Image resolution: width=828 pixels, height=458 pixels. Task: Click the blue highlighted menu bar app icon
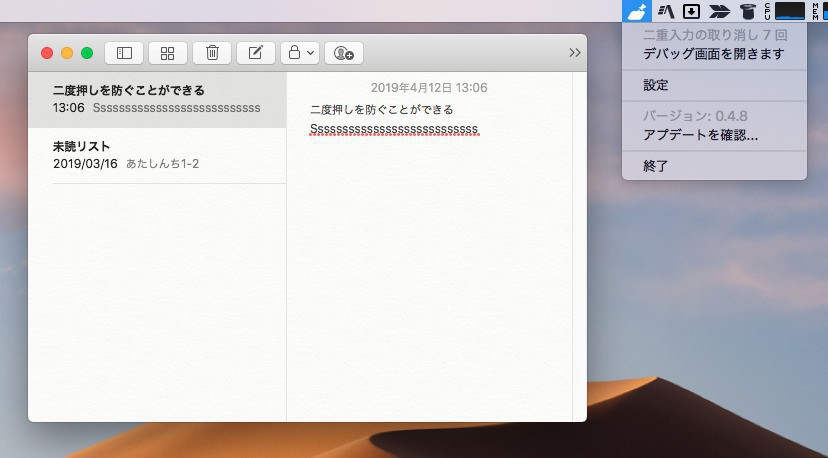click(637, 11)
